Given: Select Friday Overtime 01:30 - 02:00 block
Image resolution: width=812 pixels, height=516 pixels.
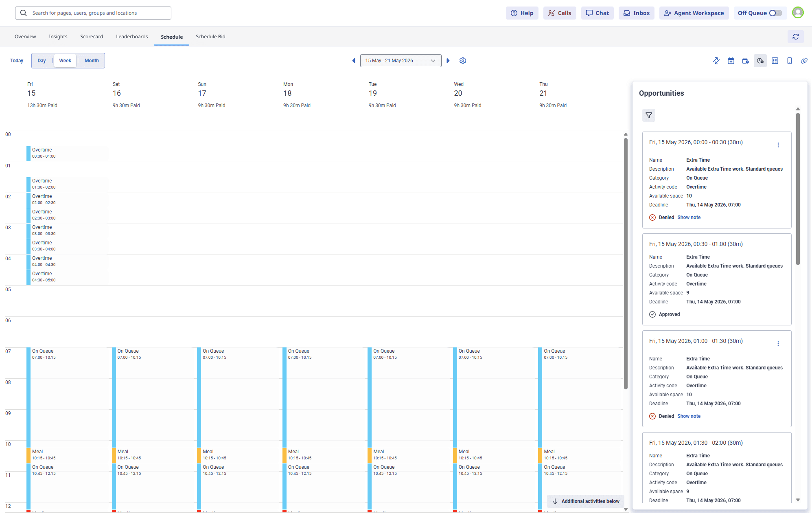Looking at the screenshot, I should [67, 185].
